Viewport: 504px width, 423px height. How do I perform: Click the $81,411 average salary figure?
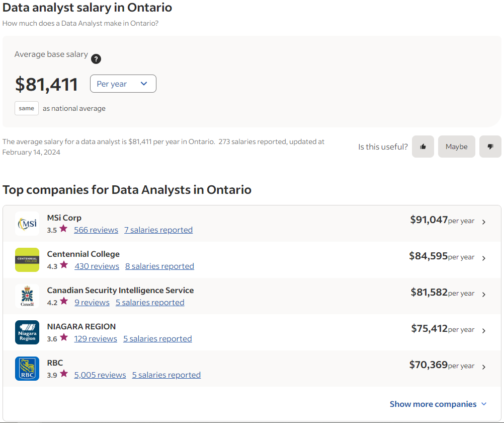47,84
